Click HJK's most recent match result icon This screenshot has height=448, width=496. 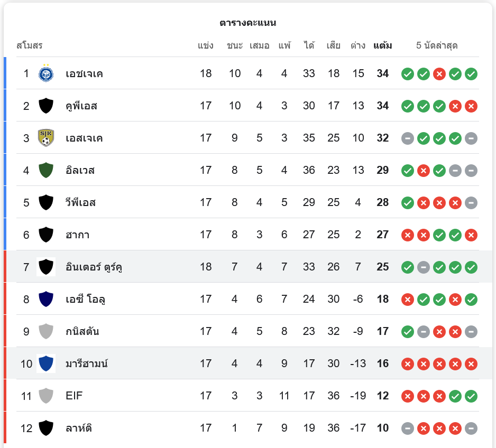pos(471,74)
